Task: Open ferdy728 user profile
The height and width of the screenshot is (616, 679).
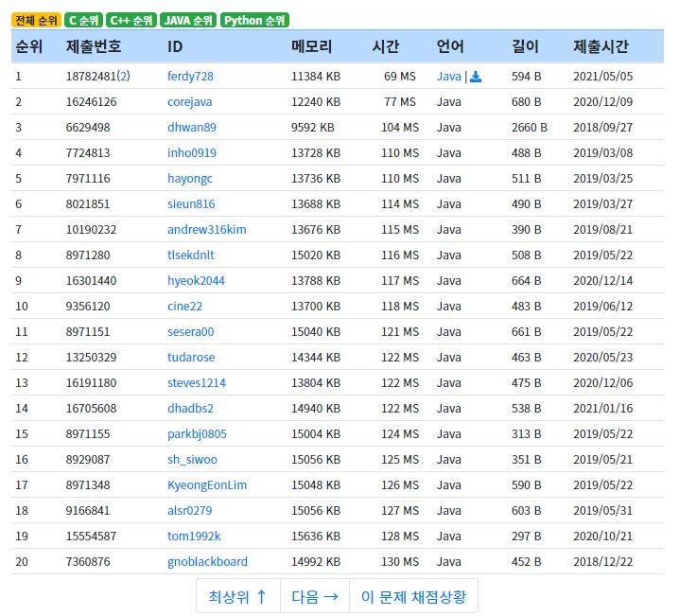Action: (x=190, y=77)
